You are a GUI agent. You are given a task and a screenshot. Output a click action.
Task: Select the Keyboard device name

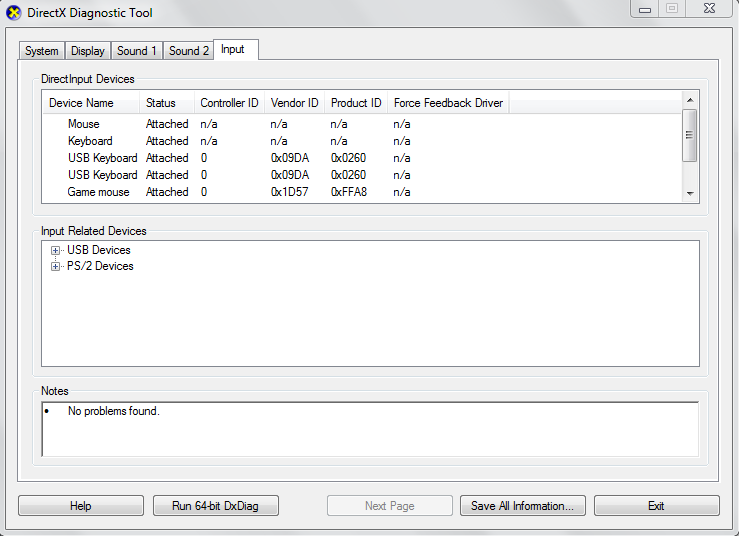click(90, 141)
